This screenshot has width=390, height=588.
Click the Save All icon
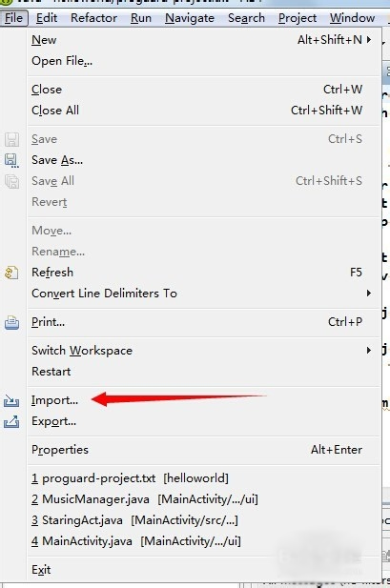click(x=12, y=181)
